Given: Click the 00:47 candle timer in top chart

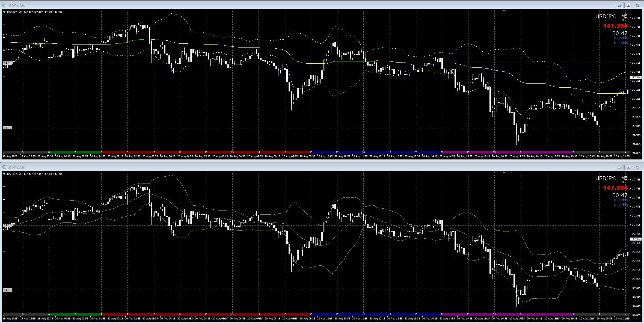Looking at the screenshot, I should (620, 33).
